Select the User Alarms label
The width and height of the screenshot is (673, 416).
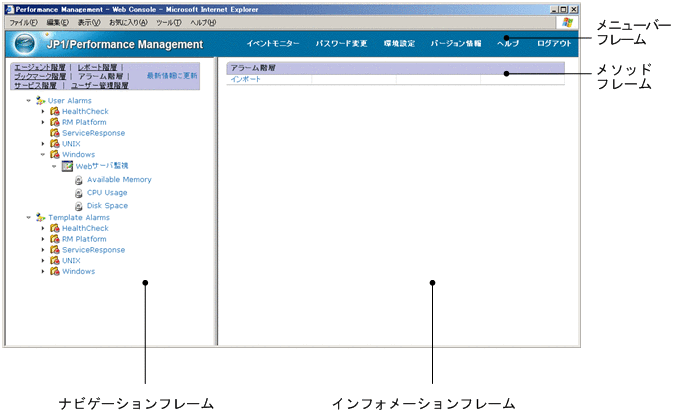click(x=70, y=100)
